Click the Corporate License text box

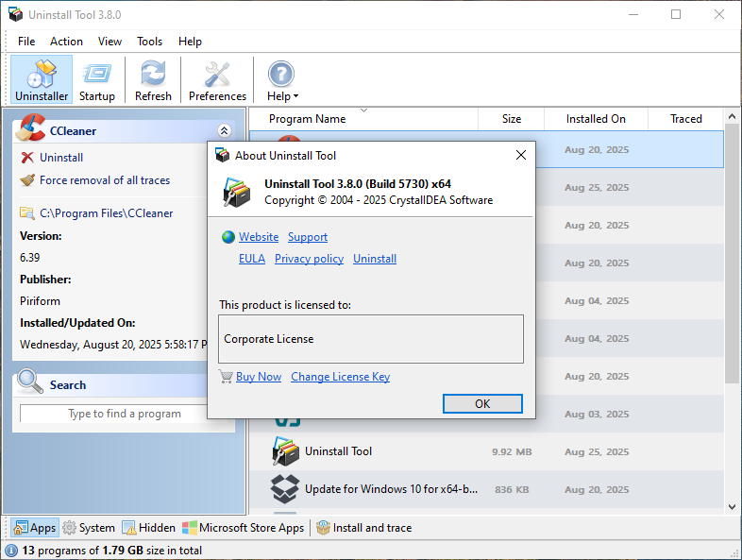pyautogui.click(x=371, y=339)
